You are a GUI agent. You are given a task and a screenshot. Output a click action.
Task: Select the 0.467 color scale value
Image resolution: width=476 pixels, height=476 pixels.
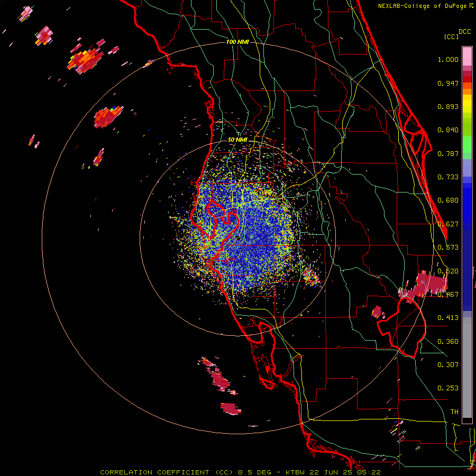448,295
